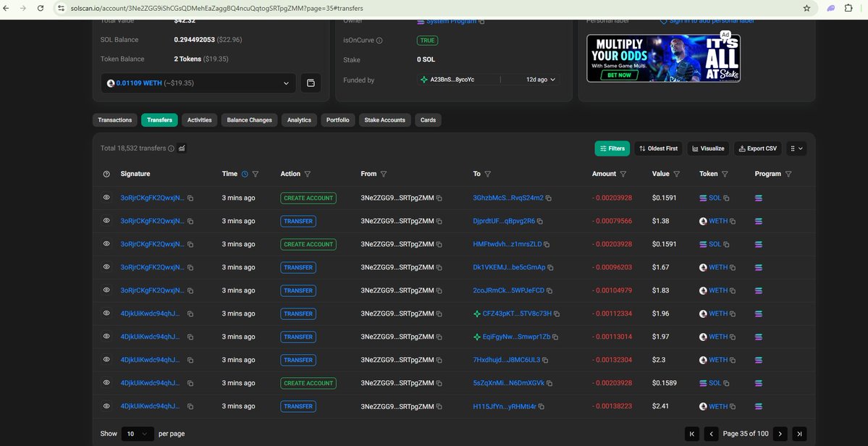The width and height of the screenshot is (868, 446).
Task: Reload the page with browser refresh icon
Action: (41, 8)
